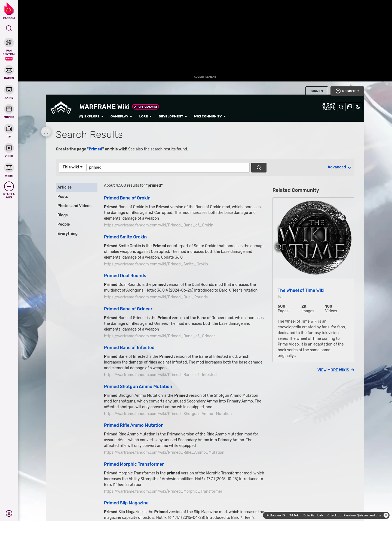
Task: Open Primed Bane of Orokin result
Action: coord(127,198)
